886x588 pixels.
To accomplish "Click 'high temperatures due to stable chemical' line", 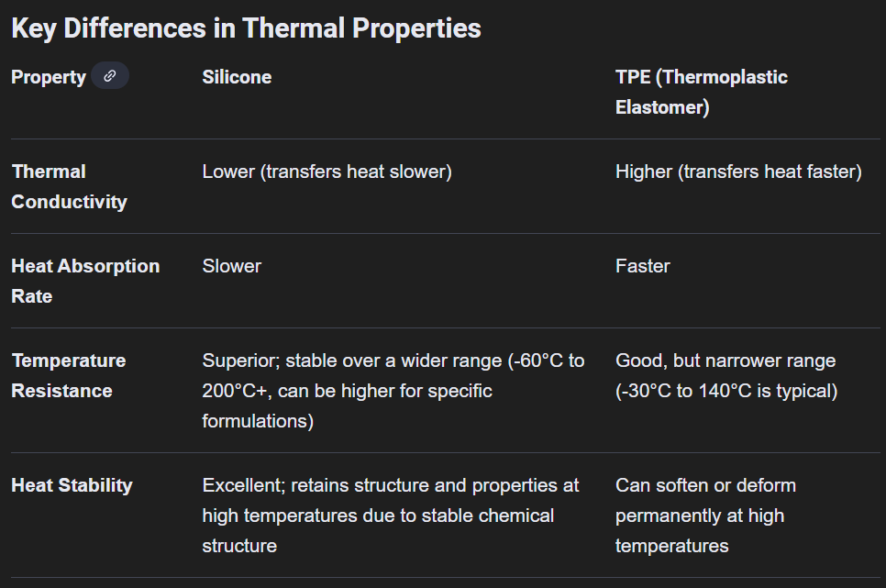I will coord(378,516).
